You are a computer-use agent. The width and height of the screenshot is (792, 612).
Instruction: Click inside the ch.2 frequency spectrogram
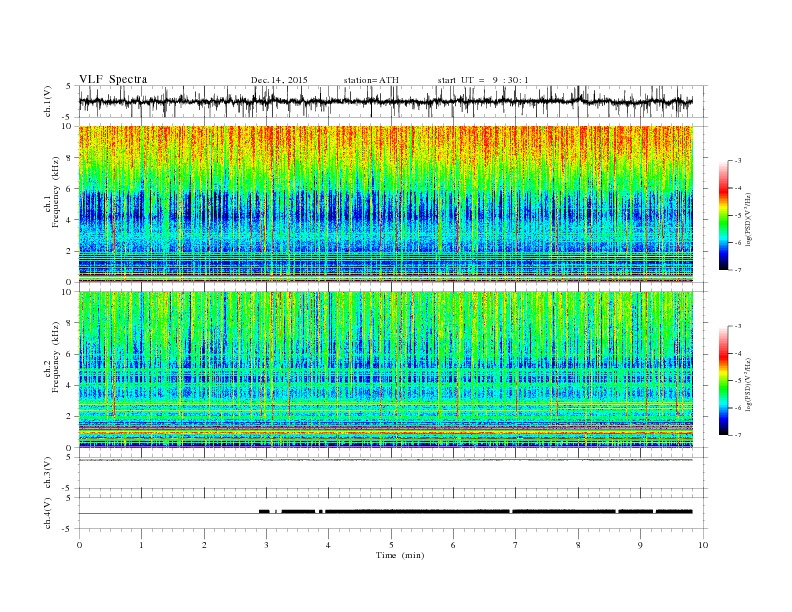coord(386,369)
